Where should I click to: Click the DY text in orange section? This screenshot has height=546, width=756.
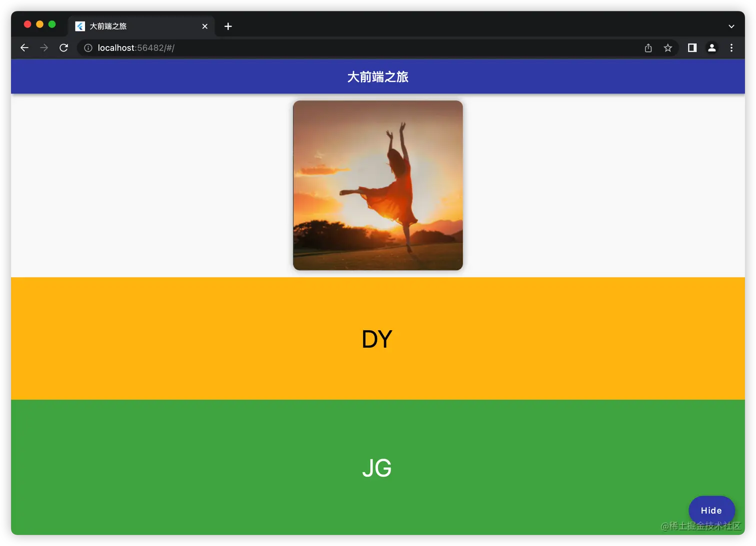377,339
